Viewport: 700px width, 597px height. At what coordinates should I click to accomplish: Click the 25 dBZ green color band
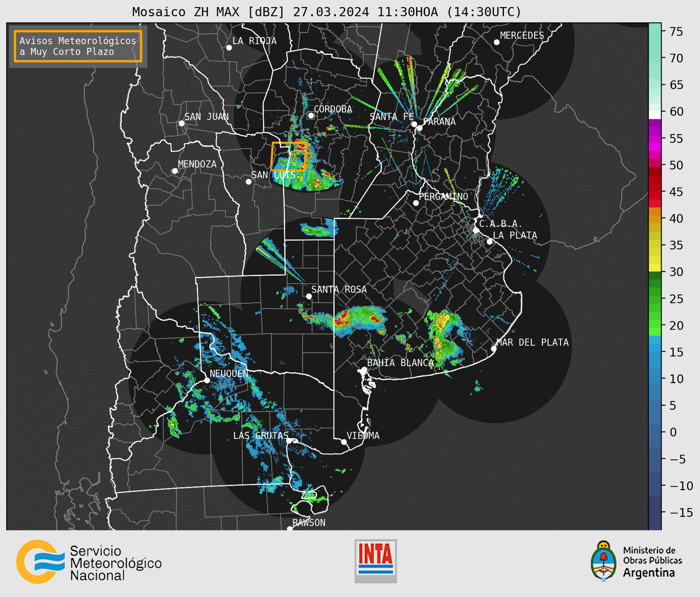click(x=654, y=298)
